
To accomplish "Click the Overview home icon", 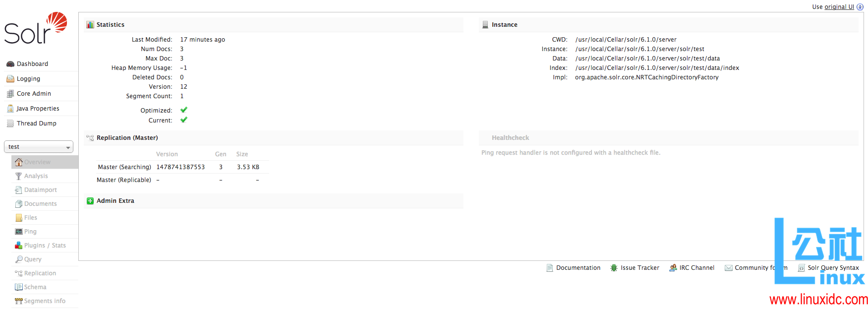I will [19, 162].
